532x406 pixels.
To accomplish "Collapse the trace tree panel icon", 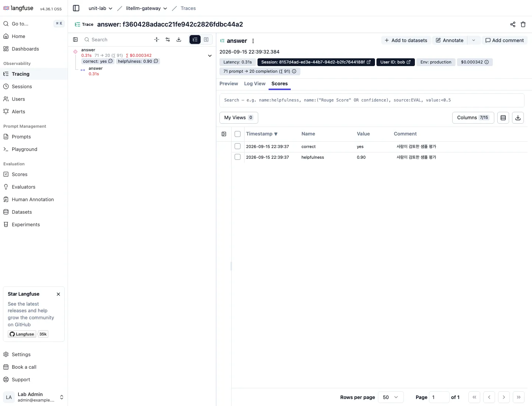I will [x=75, y=39].
